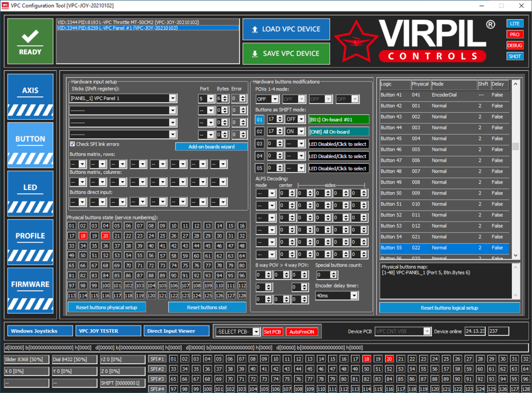Click logic list scrollbar down arrow

(516, 255)
